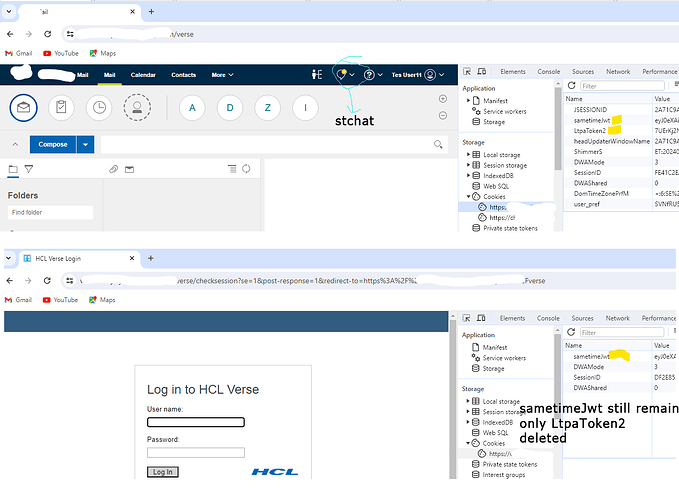Go back in the lower browser window
This screenshot has width=679, height=500.
[x=10, y=281]
